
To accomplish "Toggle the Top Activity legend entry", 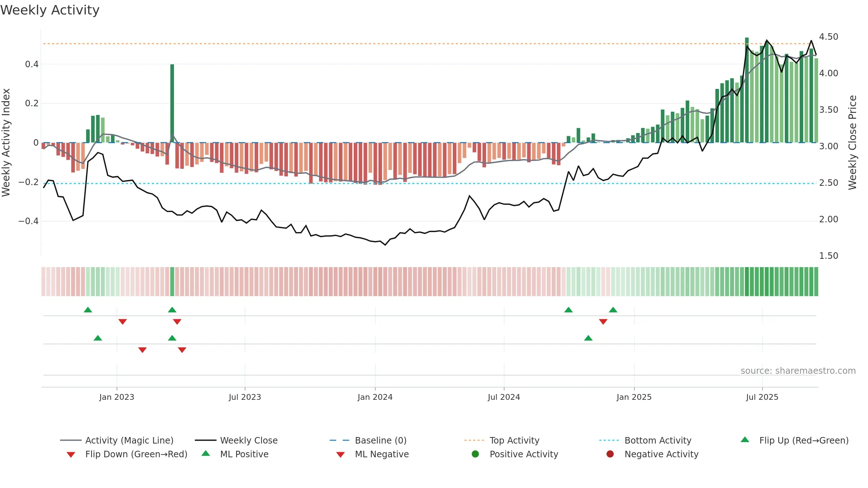I will tap(502, 440).
